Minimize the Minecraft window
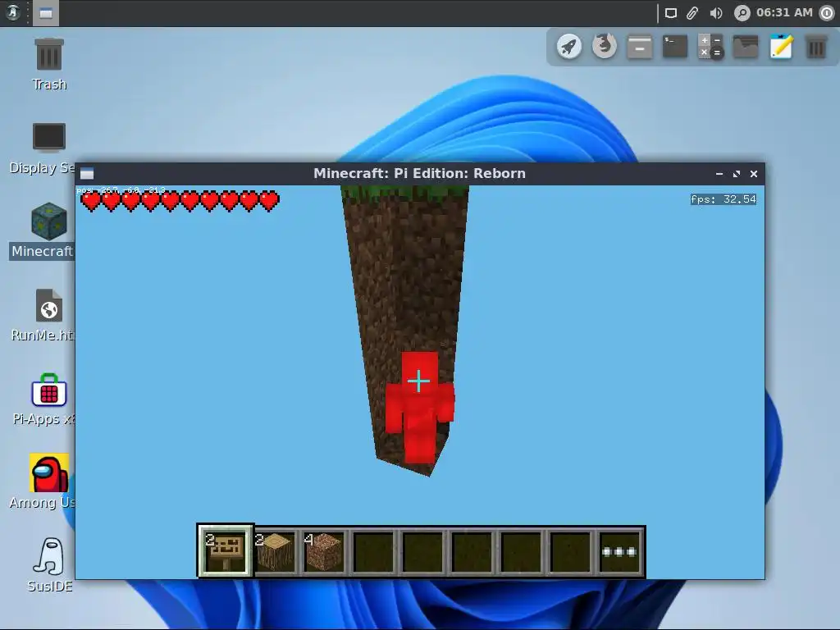Image resolution: width=840 pixels, height=630 pixels. [x=719, y=174]
